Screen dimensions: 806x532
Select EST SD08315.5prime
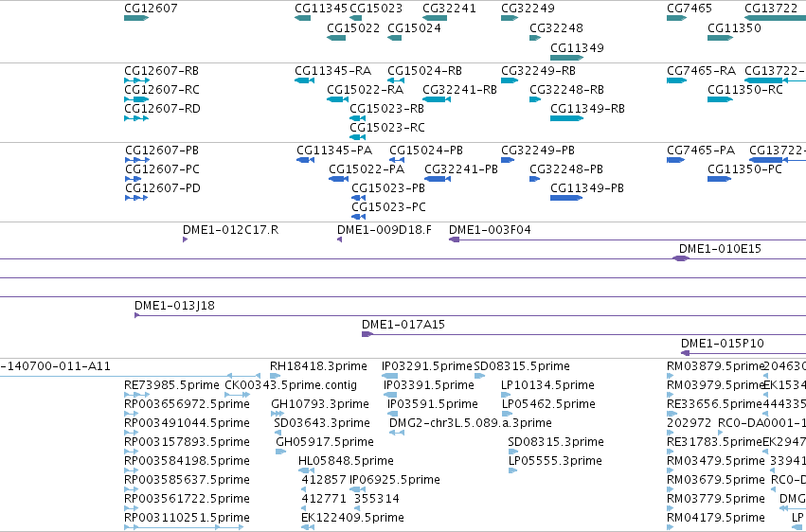[522, 366]
